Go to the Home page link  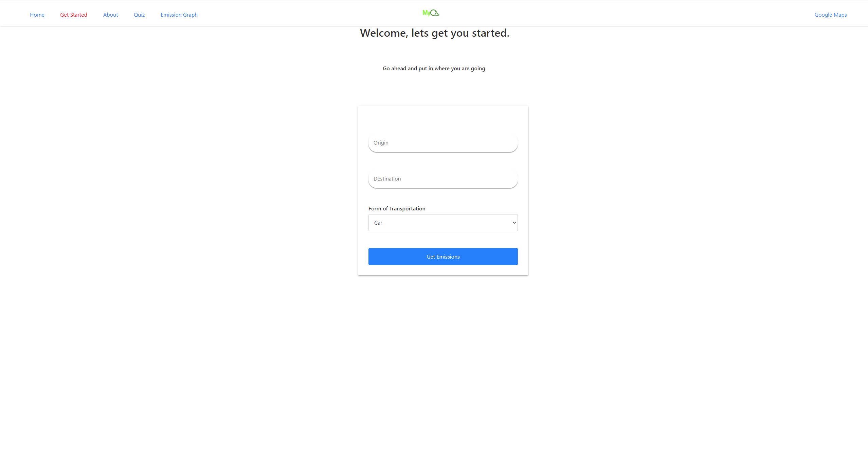37,15
